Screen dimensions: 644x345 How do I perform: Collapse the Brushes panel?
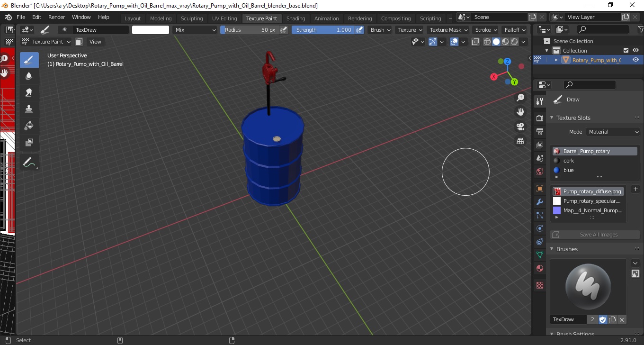coord(567,249)
